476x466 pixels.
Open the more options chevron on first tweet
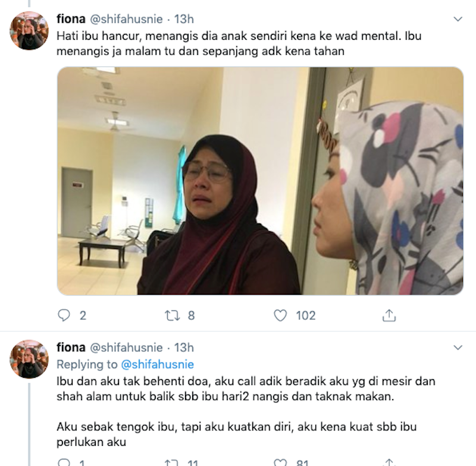pos(458,19)
